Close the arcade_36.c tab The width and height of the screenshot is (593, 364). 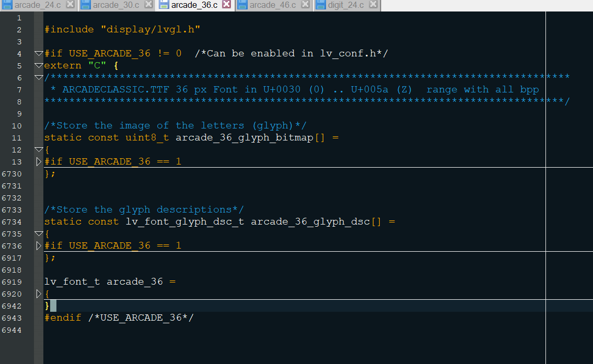coord(226,5)
